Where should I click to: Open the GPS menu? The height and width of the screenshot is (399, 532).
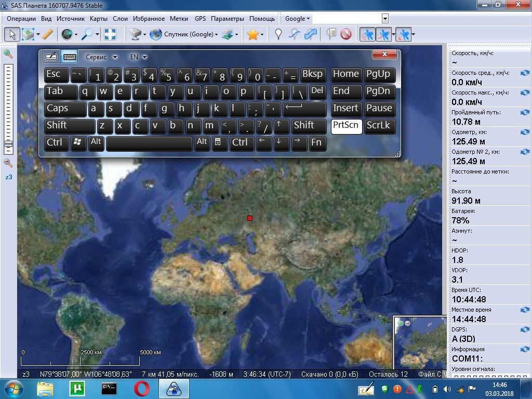point(200,19)
